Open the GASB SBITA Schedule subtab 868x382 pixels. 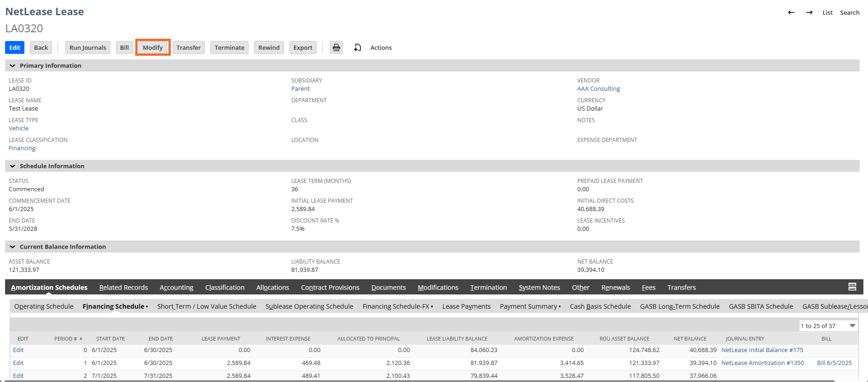tap(761, 306)
